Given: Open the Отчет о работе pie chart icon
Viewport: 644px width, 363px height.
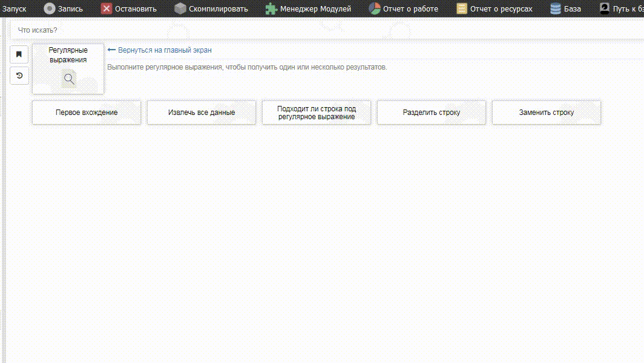Looking at the screenshot, I should (x=374, y=8).
